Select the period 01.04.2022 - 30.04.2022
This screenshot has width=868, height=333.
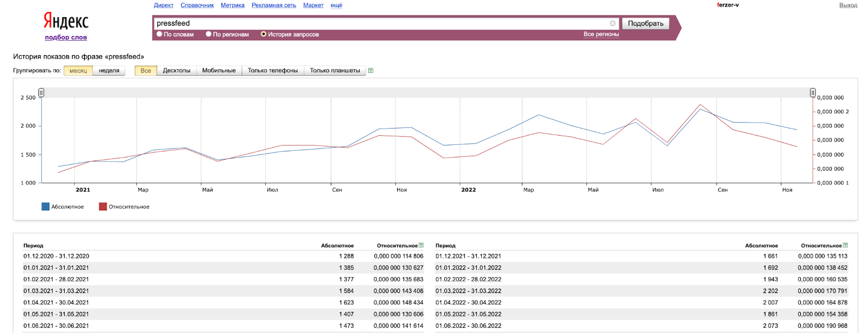click(x=469, y=303)
